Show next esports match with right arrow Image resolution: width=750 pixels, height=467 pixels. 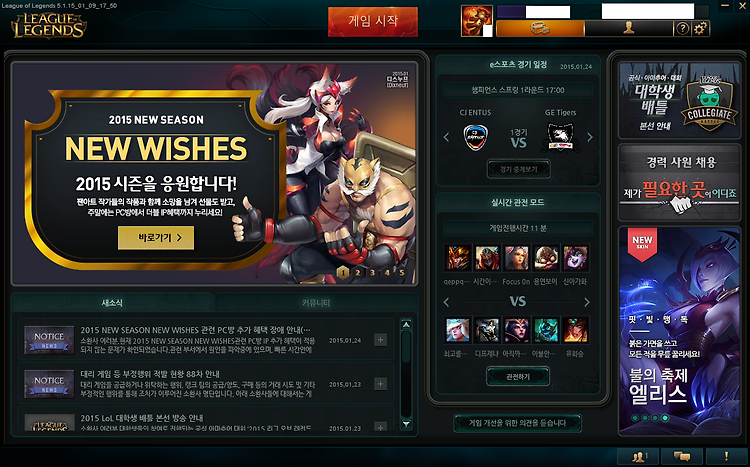coord(590,137)
